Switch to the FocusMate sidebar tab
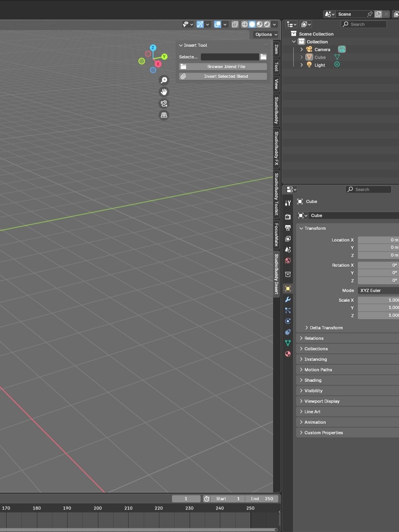The image size is (399, 532). tap(276, 235)
